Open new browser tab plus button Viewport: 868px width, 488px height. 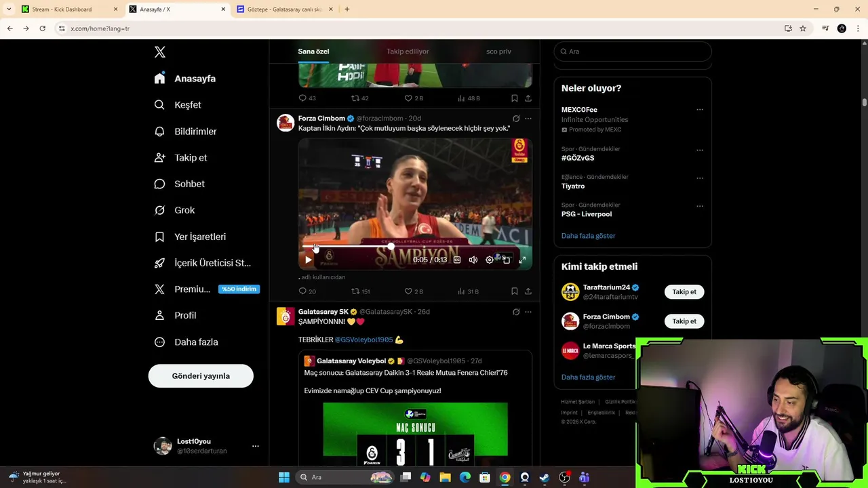click(347, 9)
